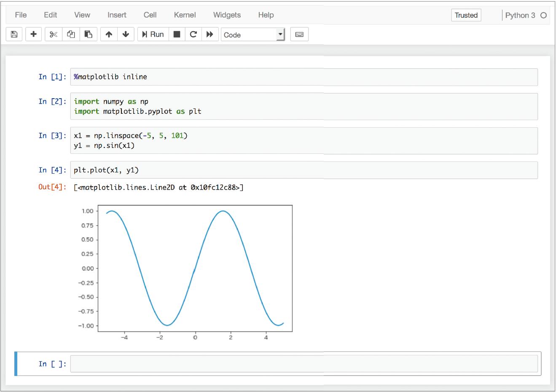
Task: Select the %matplotlib inline cell
Action: point(304,77)
